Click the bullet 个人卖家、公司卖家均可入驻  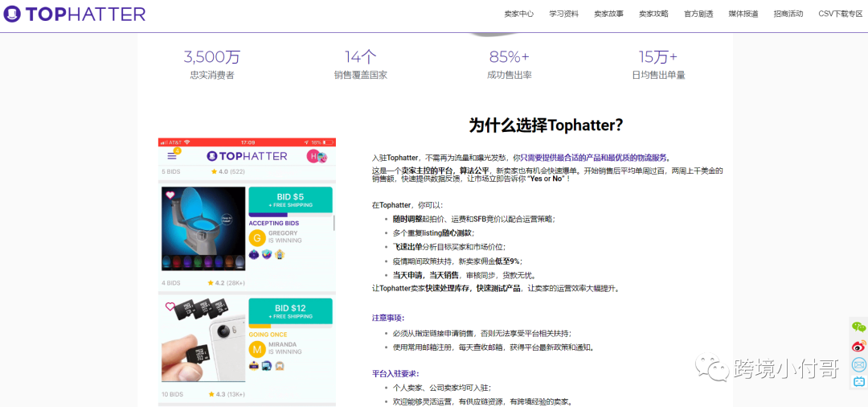[442, 388]
